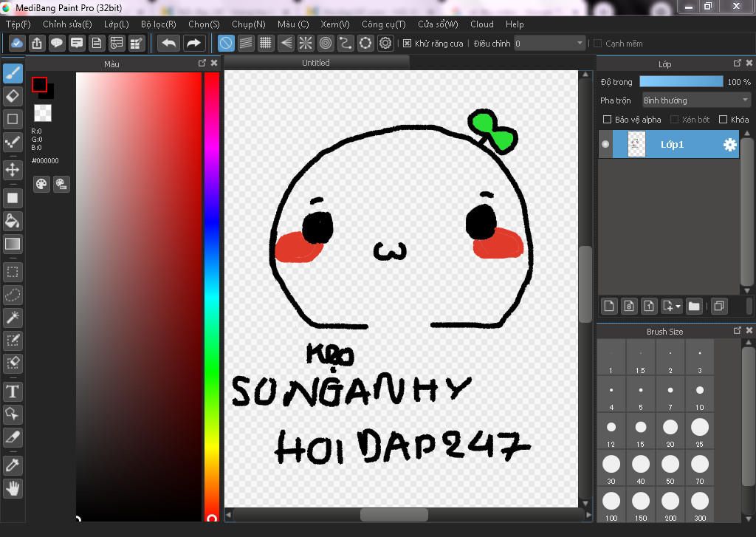Enable vanishing point snap
Image resolution: width=756 pixels, height=537 pixels.
[x=286, y=44]
